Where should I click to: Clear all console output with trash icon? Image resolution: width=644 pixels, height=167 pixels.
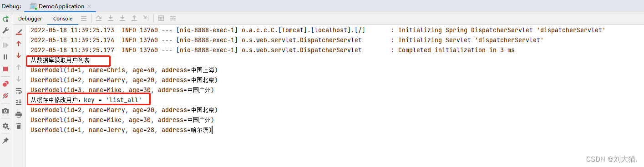click(19, 126)
